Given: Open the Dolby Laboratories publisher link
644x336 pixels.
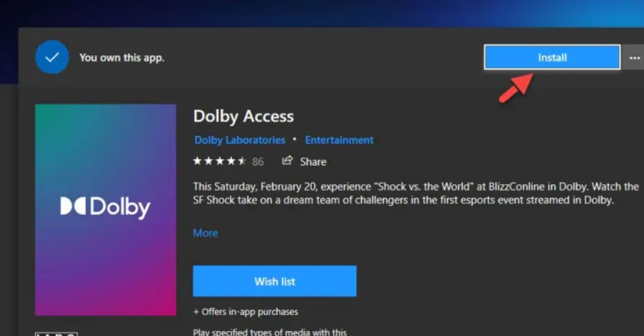Looking at the screenshot, I should click(239, 140).
